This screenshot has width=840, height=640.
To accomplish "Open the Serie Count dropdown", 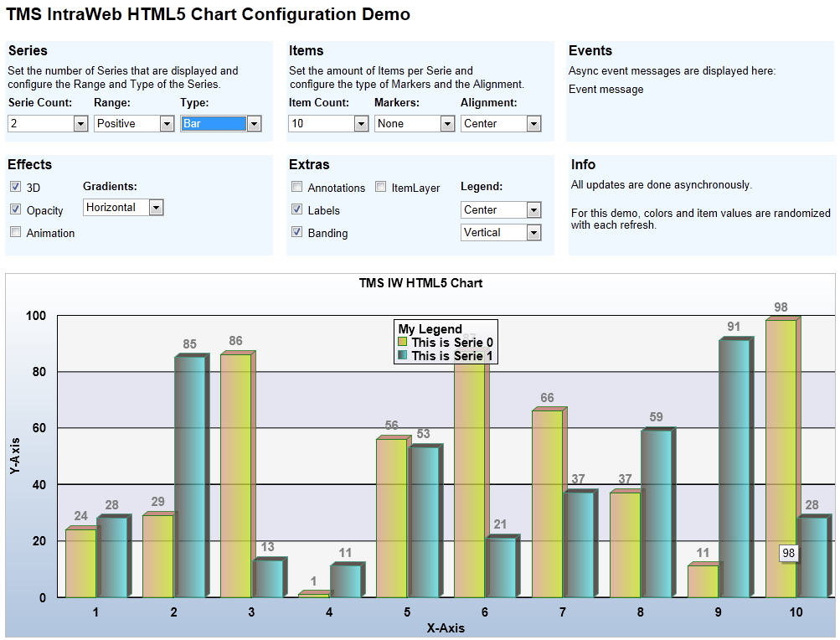I will click(48, 123).
